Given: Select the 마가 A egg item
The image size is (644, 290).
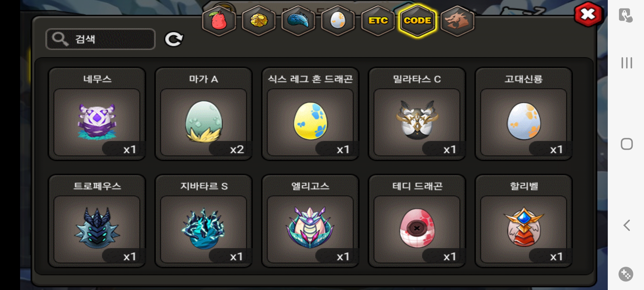Looking at the screenshot, I should click(x=204, y=114).
